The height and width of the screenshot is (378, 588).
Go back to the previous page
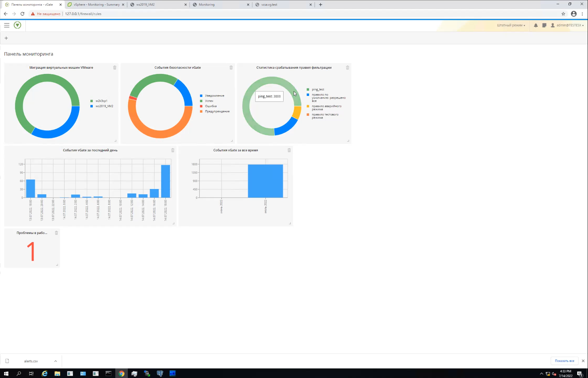tap(6, 14)
